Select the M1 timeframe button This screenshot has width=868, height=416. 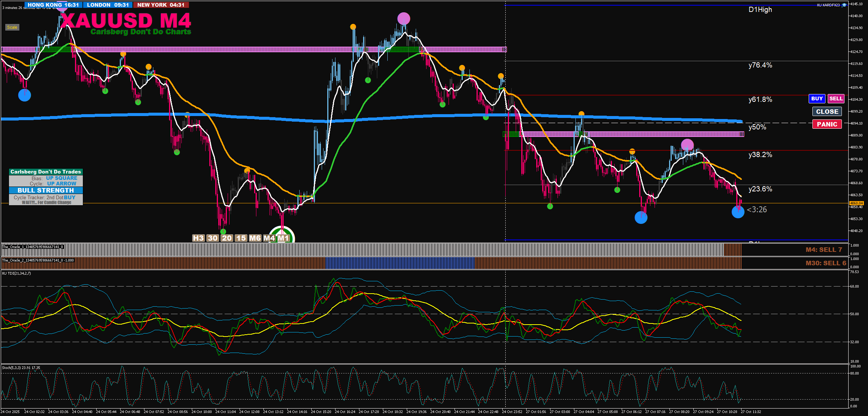[283, 238]
